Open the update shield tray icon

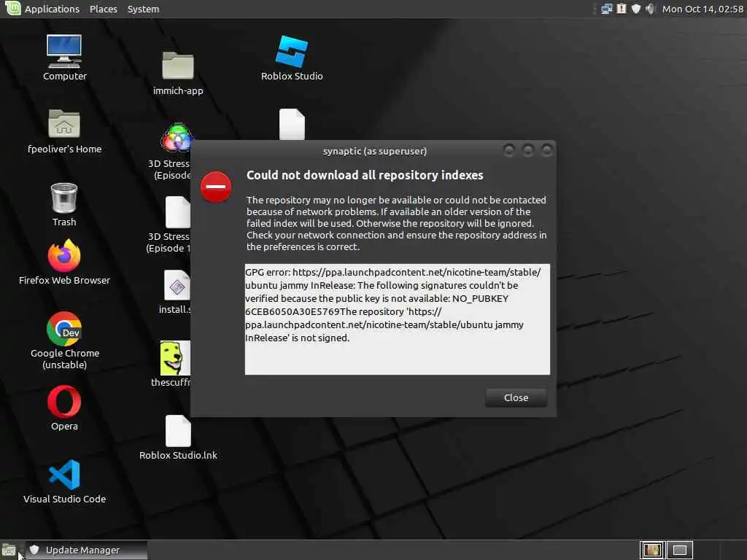[x=635, y=9]
